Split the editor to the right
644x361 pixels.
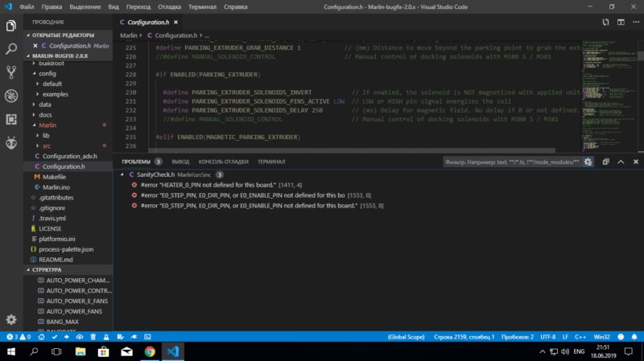(x=621, y=23)
